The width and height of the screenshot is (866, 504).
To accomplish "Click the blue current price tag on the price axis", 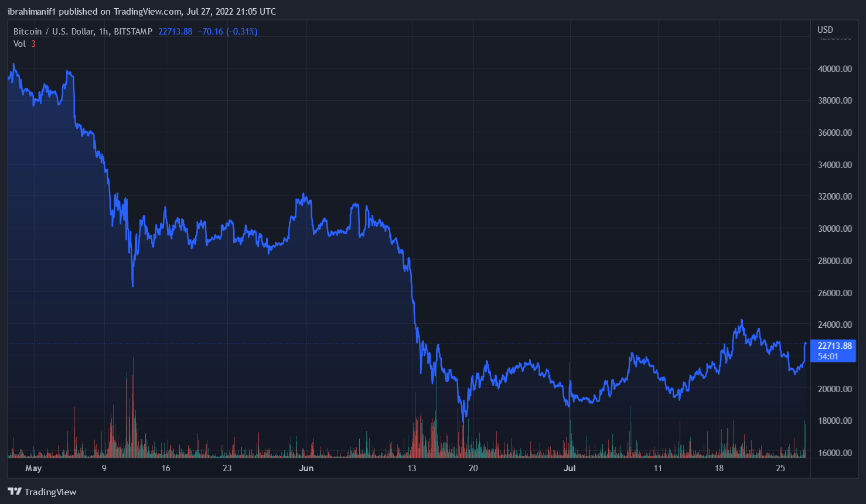I will pos(834,346).
